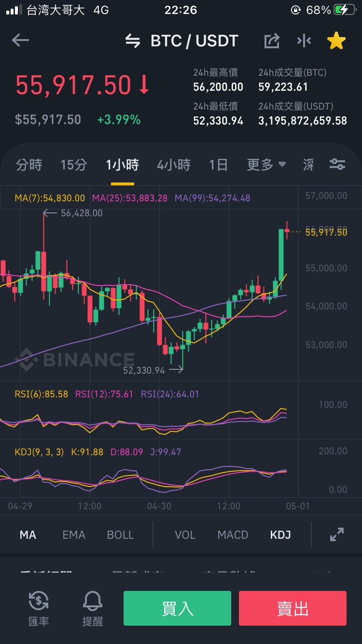The width and height of the screenshot is (362, 644).
Task: Open the 匯率 exchange rate icon
Action: click(x=39, y=609)
